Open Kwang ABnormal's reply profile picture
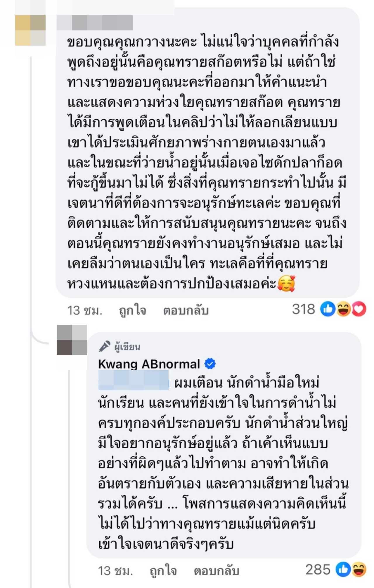 click(x=72, y=340)
